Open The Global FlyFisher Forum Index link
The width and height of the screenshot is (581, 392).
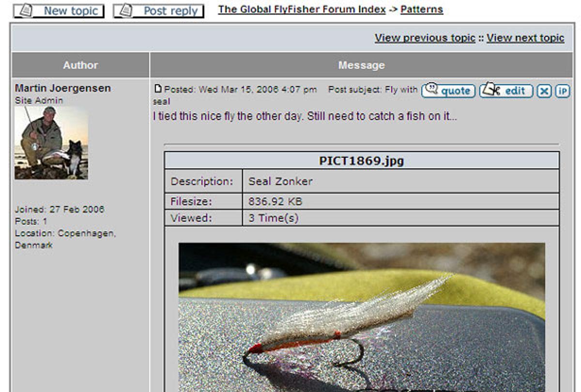pos(302,9)
